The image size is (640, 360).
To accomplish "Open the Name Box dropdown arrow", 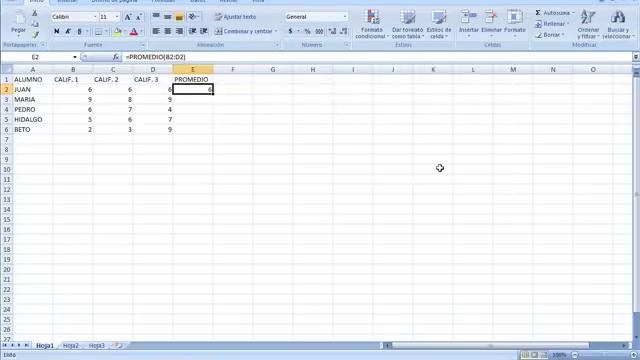I will pyautogui.click(x=75, y=57).
